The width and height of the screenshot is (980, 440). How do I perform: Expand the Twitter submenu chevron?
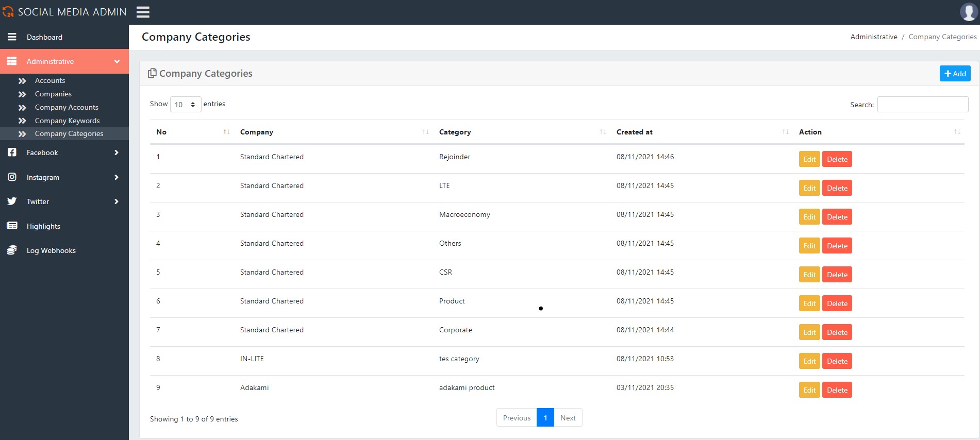pyautogui.click(x=117, y=201)
